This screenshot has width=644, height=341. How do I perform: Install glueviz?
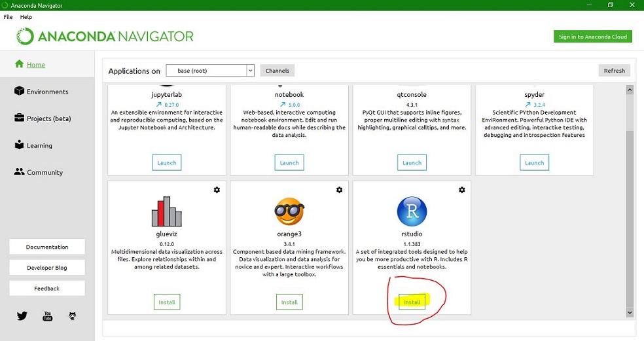pyautogui.click(x=167, y=302)
